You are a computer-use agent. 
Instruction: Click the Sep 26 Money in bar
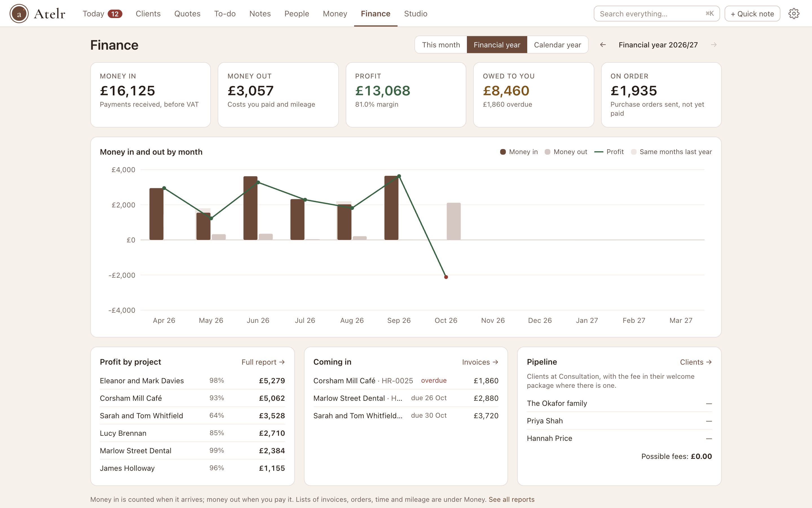click(391, 208)
